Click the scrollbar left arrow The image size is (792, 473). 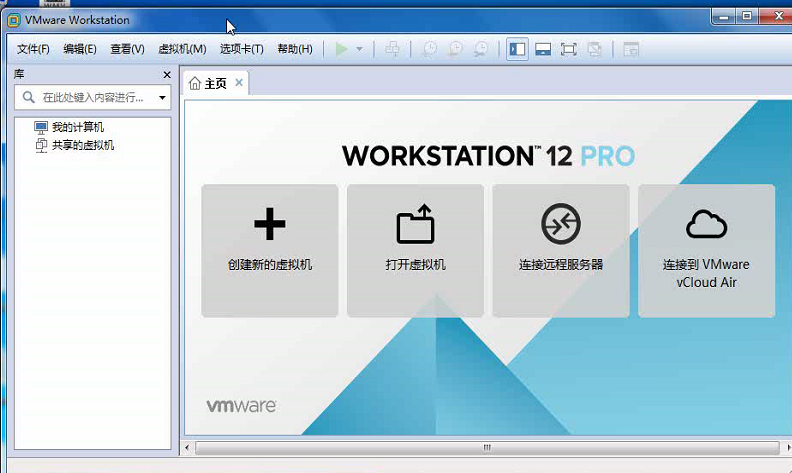187,448
